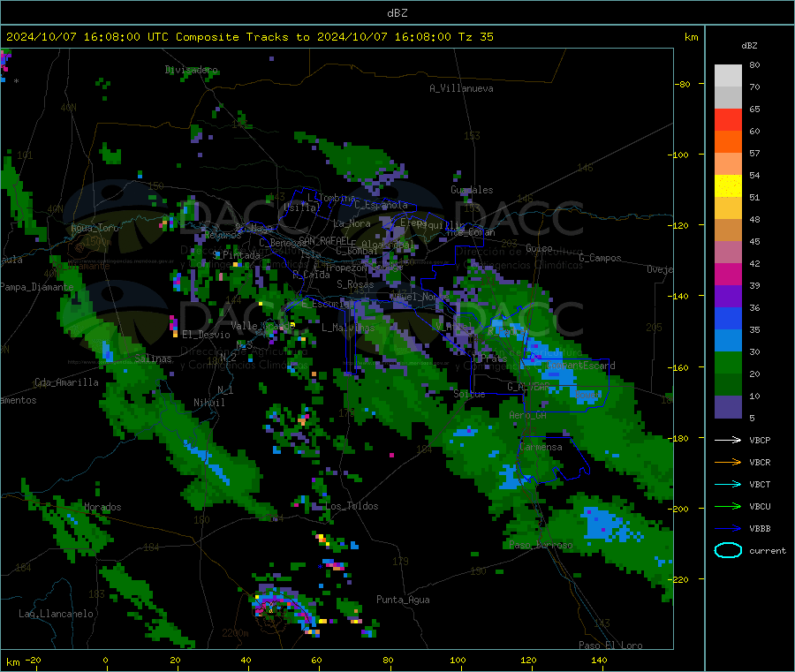The image size is (795, 672).
Task: Click the Paso_El_Loro map label
Action: [610, 646]
